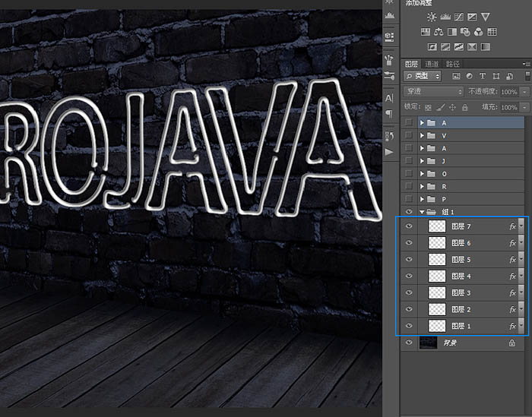This screenshot has width=532, height=417.
Task: Add a Levels adjustment layer
Action: pyautogui.click(x=445, y=17)
